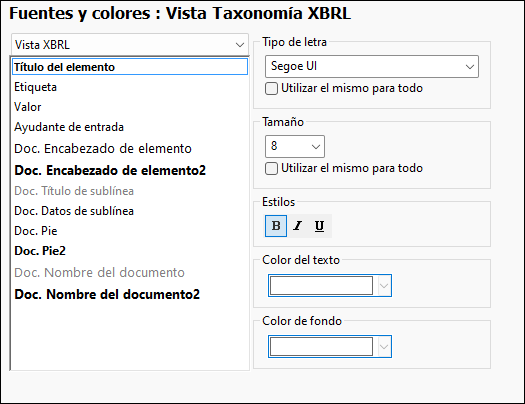The width and height of the screenshot is (525, 404).
Task: Click the Color de fondo swatch
Action: coord(321,346)
